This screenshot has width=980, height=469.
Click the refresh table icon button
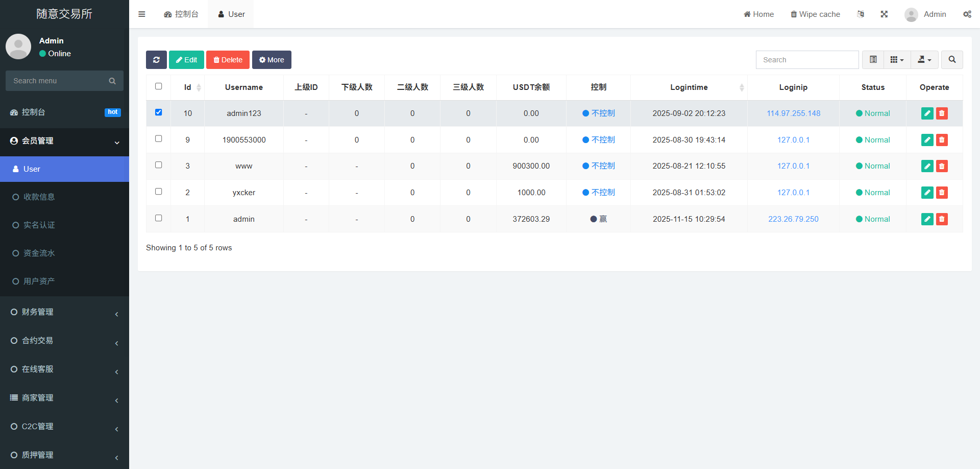[x=156, y=60]
